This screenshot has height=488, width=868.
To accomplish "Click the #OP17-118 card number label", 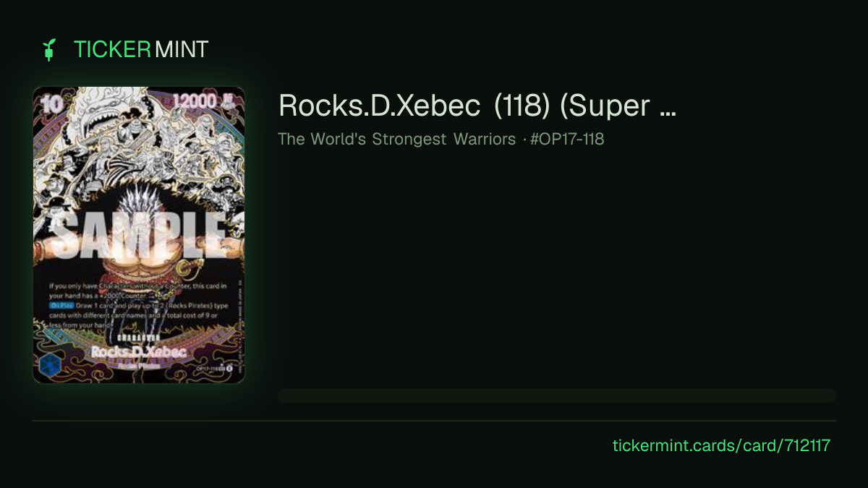I will click(x=567, y=139).
